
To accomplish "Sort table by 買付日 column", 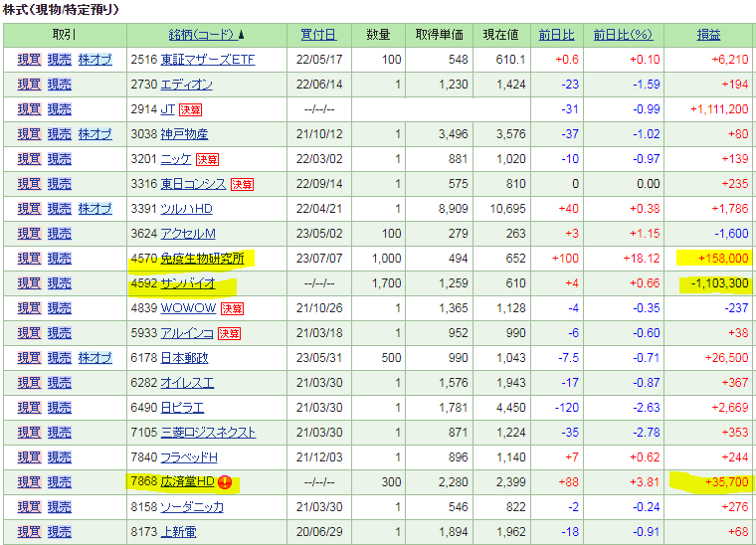I will 318,35.
